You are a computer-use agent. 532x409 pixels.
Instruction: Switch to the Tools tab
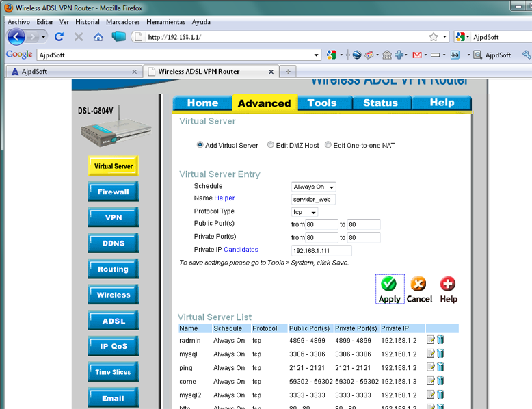322,103
